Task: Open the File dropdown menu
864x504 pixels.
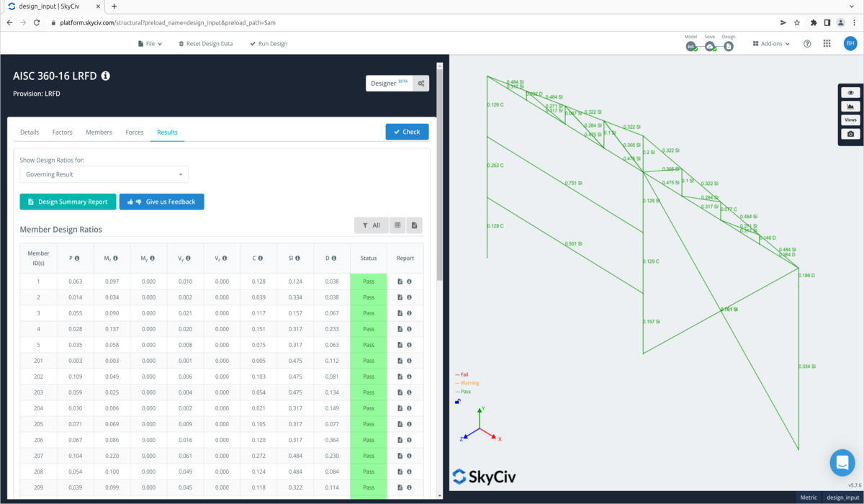Action: point(150,44)
